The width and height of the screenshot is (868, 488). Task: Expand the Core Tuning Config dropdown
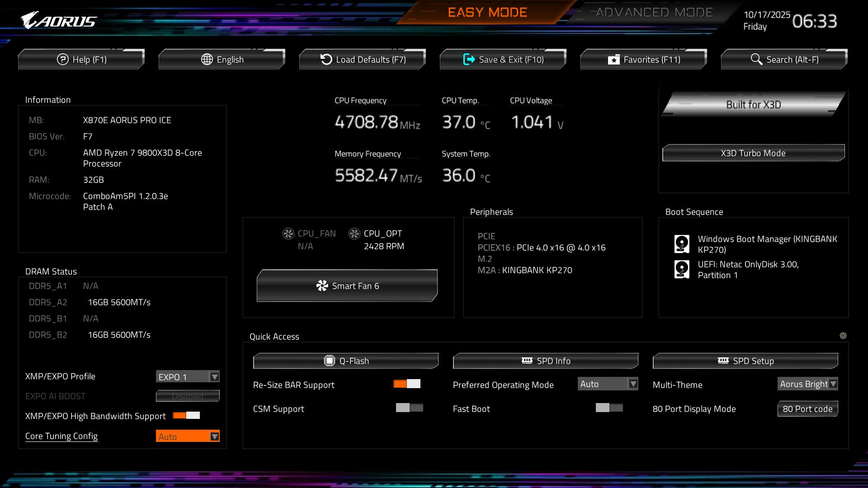point(188,436)
